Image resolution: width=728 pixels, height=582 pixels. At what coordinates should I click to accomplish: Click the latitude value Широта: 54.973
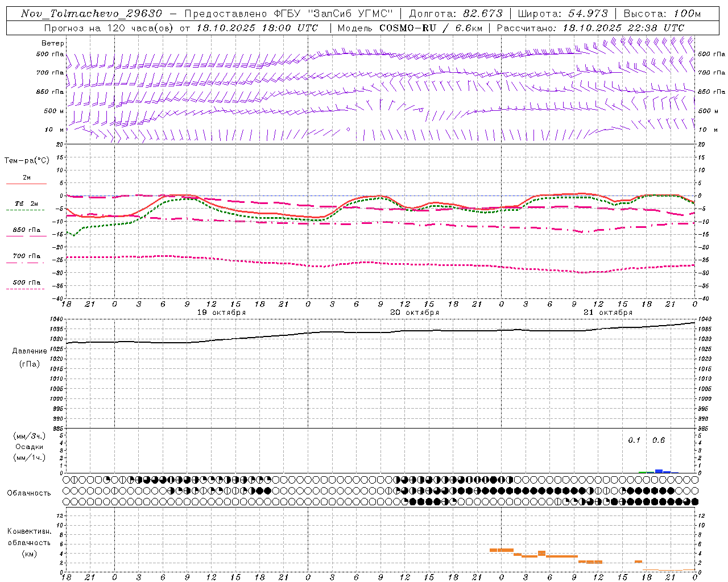point(563,14)
